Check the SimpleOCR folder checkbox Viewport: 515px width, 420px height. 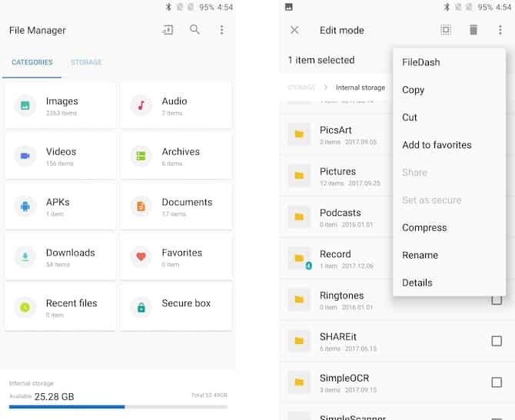[497, 382]
